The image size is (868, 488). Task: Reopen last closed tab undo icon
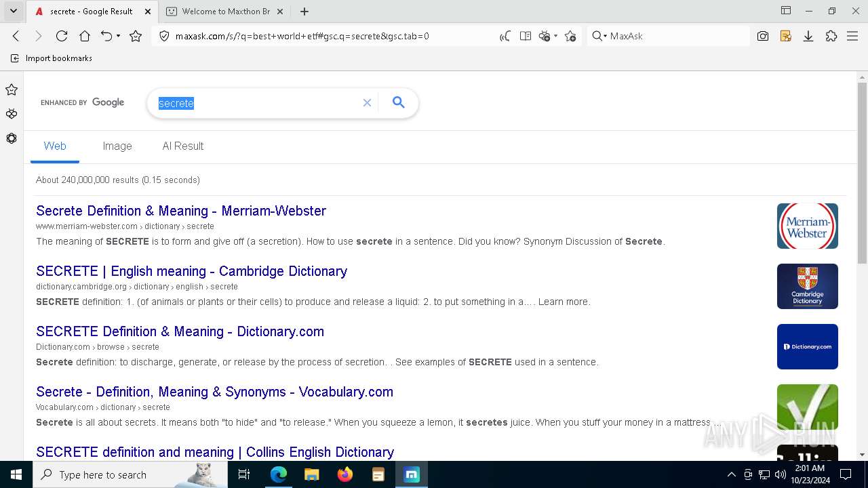(x=106, y=36)
